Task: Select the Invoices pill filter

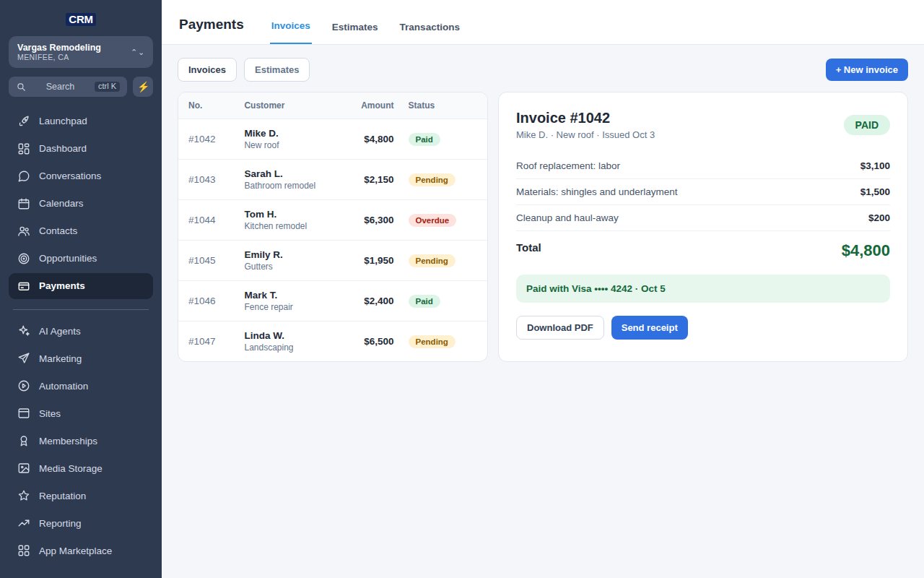Action: coord(207,70)
